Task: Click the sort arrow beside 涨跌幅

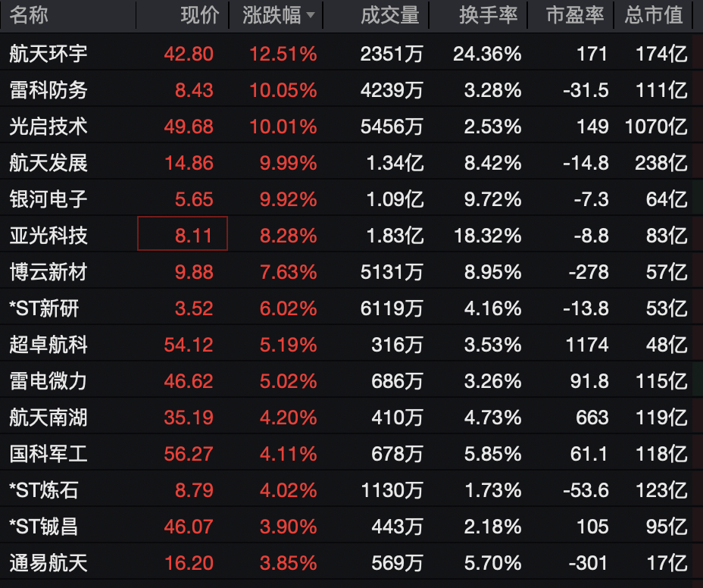Action: click(x=311, y=16)
